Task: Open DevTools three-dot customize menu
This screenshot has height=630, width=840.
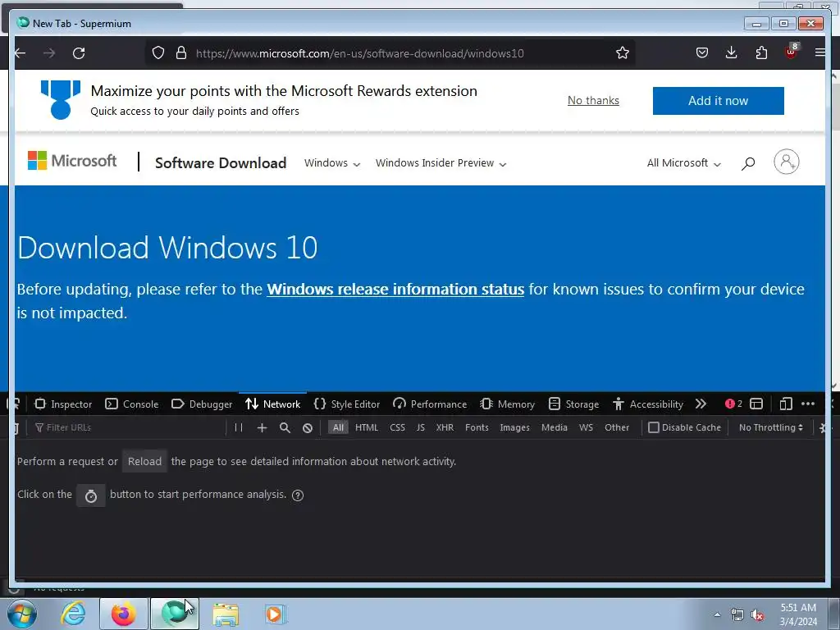Action: point(808,404)
